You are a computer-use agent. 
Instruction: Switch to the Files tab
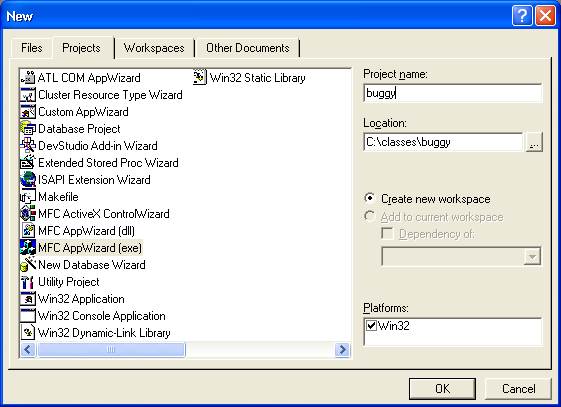(31, 48)
